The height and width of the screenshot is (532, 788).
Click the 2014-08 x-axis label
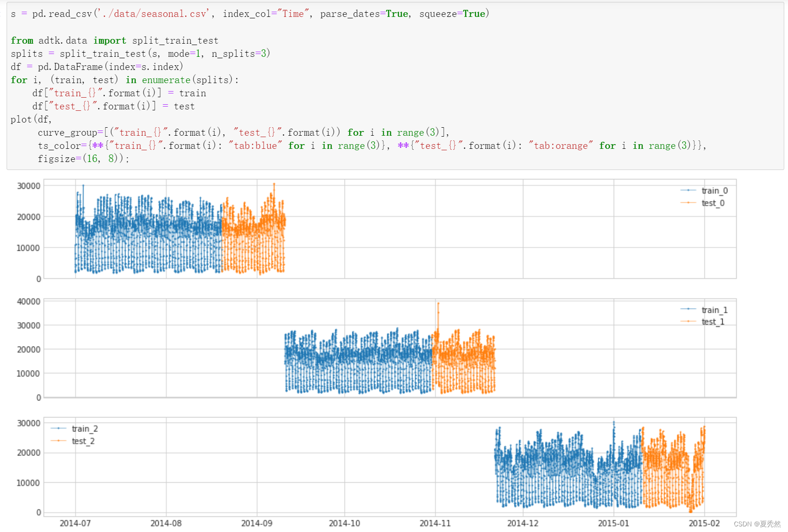(166, 523)
